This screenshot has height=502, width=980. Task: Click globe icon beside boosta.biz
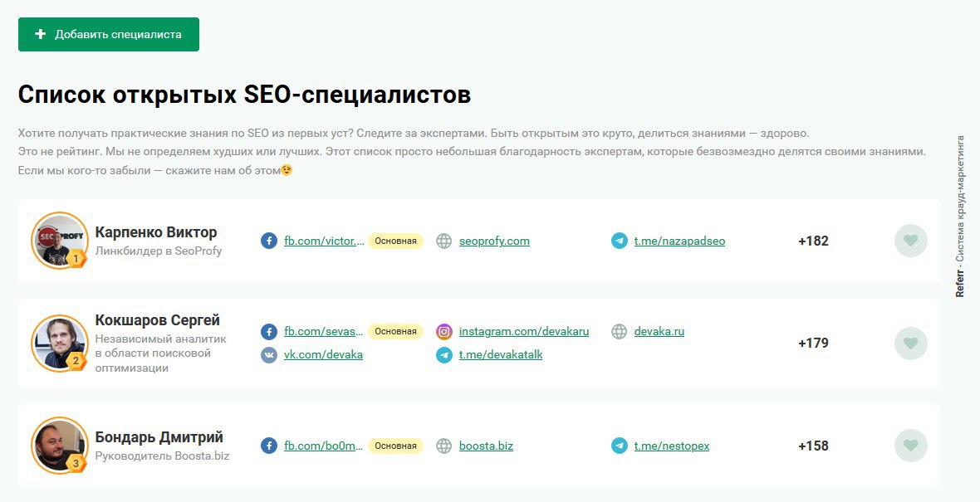[444, 446]
